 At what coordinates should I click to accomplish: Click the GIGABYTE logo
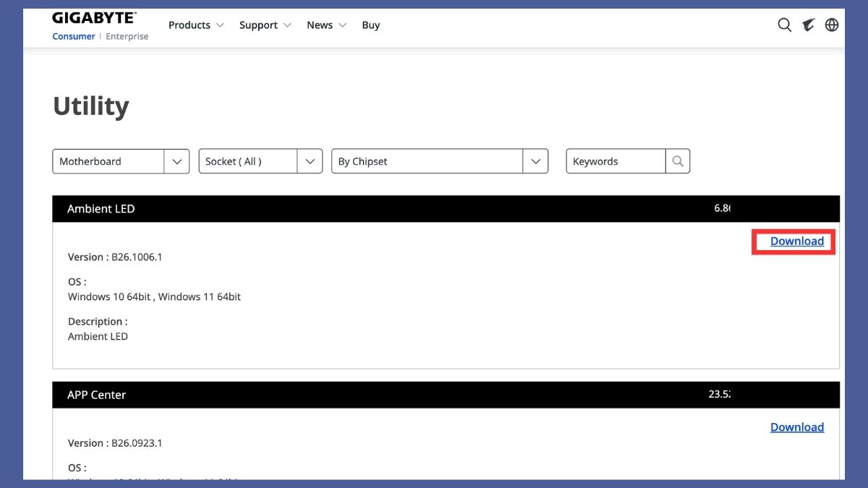94,17
